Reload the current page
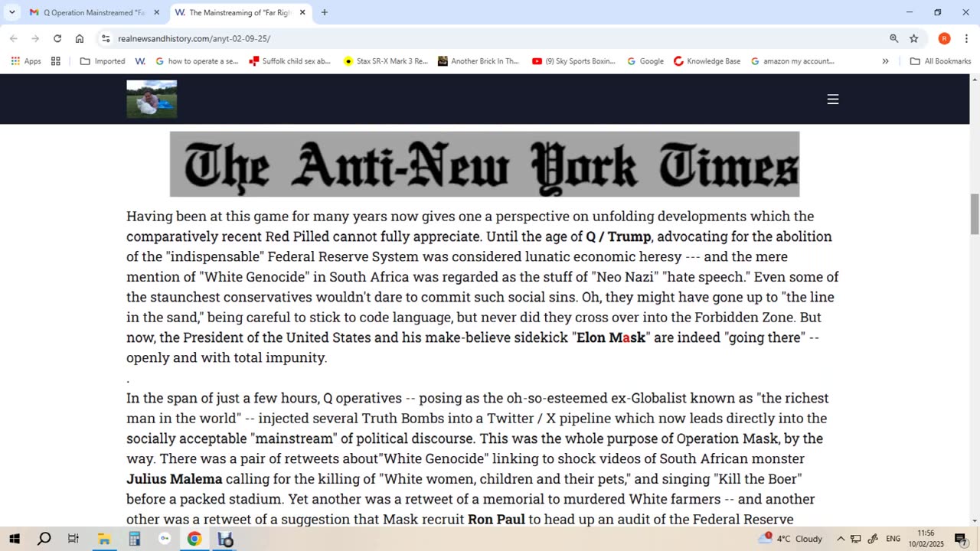 (57, 38)
